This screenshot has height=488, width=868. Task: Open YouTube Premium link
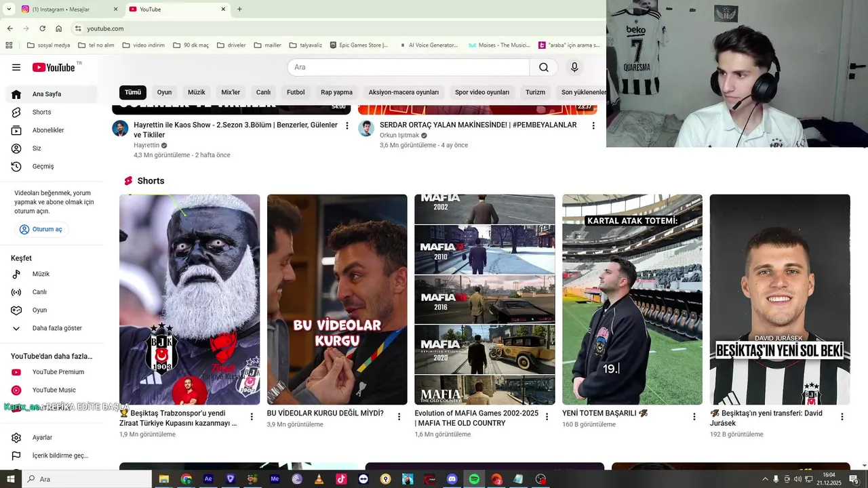pyautogui.click(x=52, y=372)
